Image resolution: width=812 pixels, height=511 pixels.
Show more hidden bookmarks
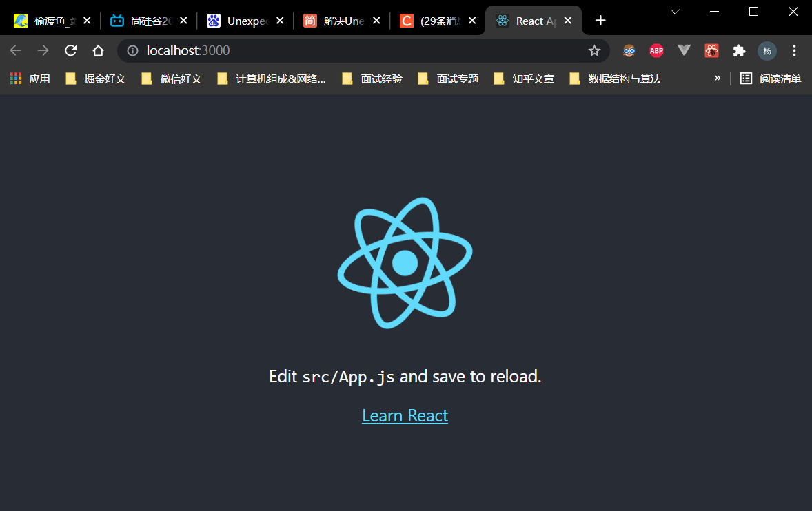[718, 78]
